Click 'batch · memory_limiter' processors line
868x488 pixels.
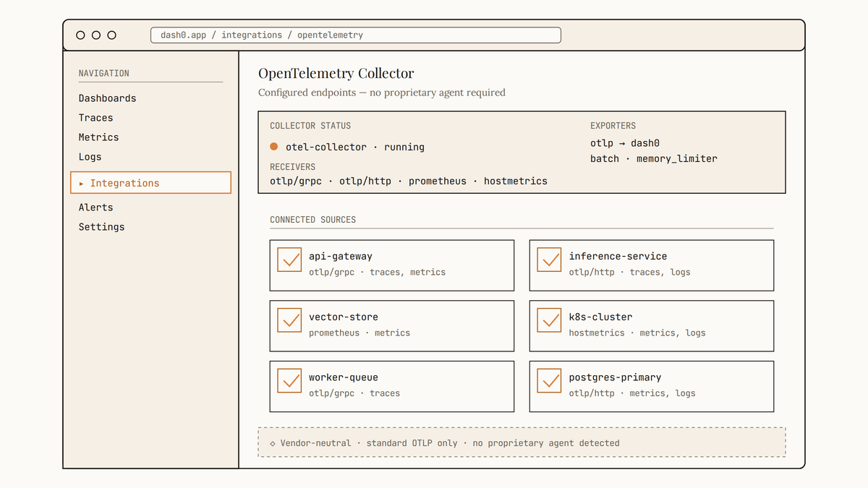pos(654,158)
